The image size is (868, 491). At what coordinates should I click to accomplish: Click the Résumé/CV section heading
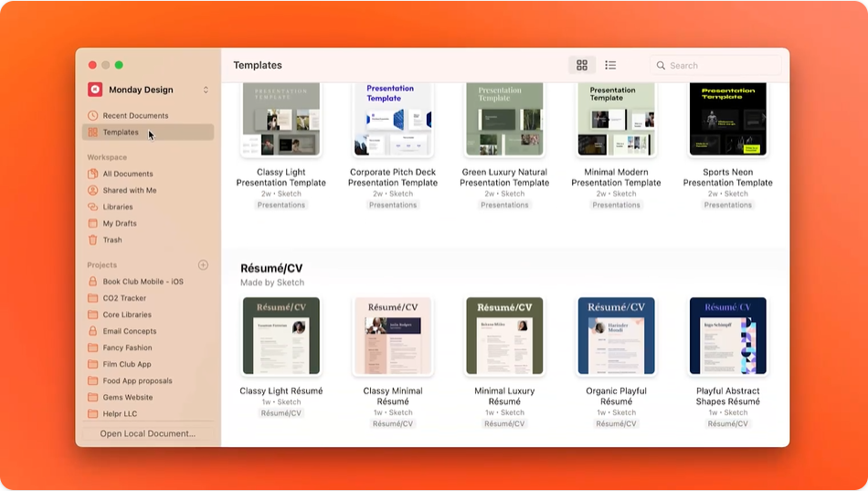271,268
